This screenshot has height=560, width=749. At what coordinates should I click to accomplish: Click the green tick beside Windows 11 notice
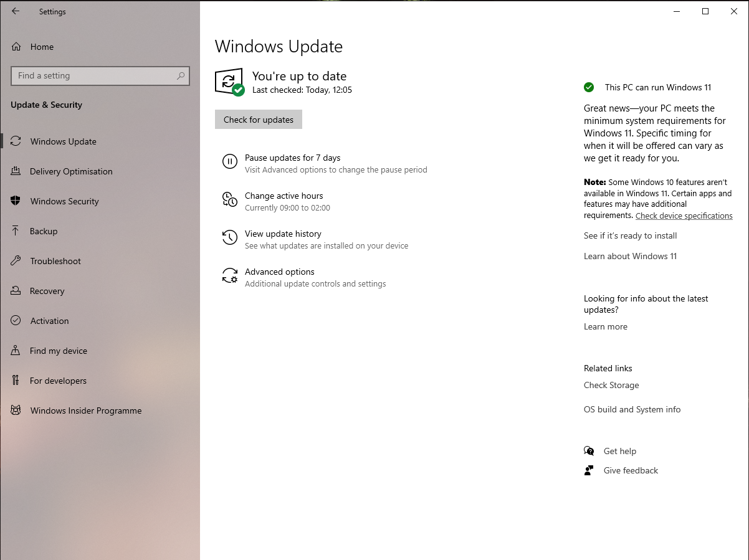point(589,87)
